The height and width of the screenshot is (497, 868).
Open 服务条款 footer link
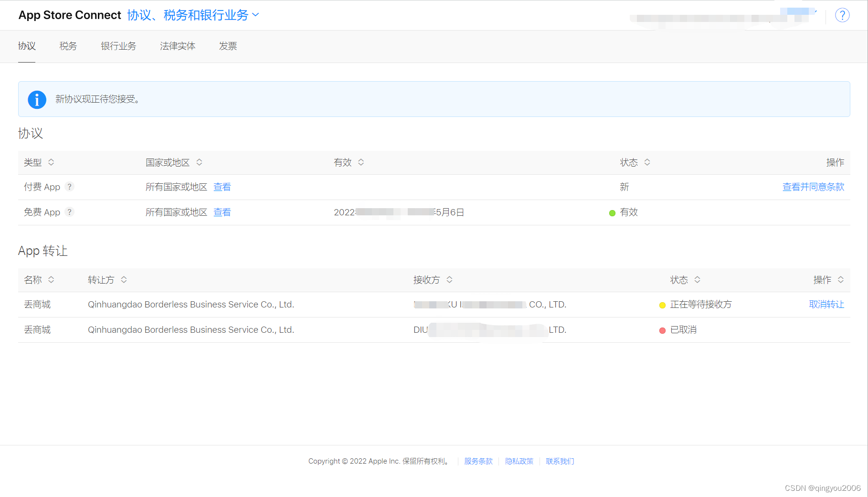click(478, 461)
